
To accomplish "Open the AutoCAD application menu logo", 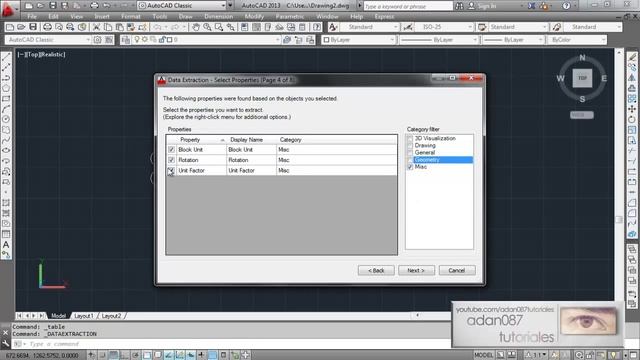I will coord(9,9).
